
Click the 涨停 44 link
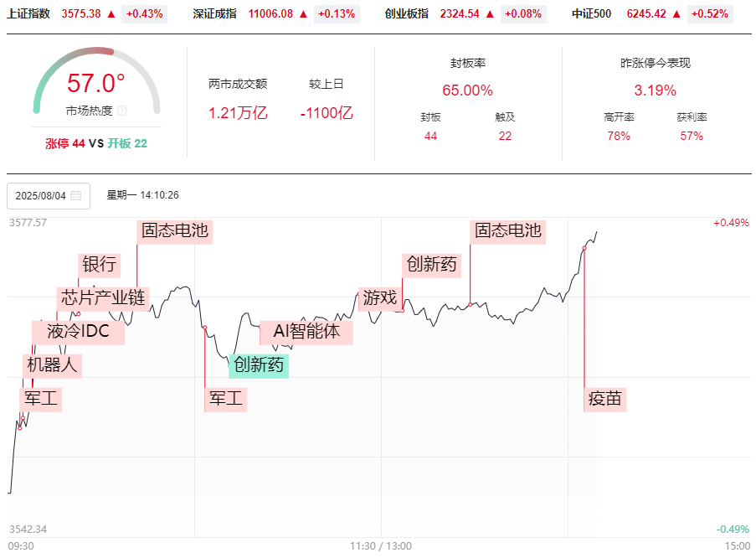(x=64, y=143)
